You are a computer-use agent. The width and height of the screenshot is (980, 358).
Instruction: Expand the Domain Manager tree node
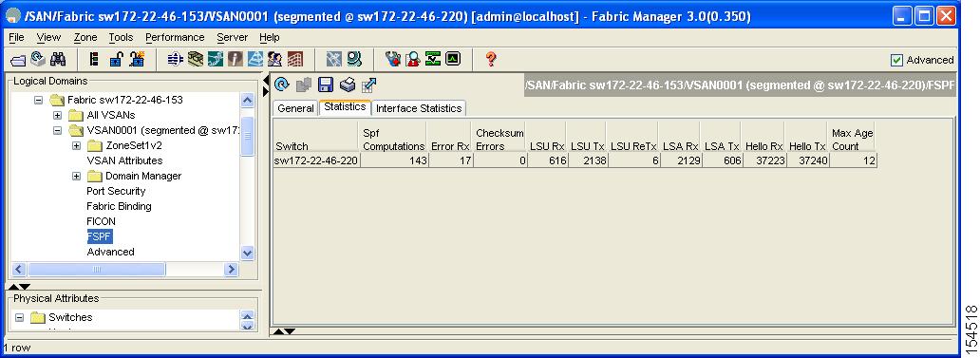(76, 177)
